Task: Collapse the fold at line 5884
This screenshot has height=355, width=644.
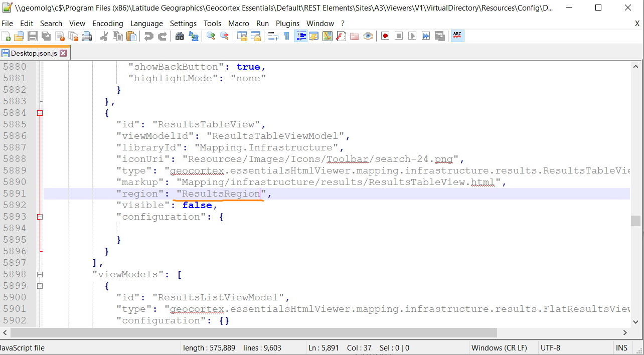Action: 40,113
